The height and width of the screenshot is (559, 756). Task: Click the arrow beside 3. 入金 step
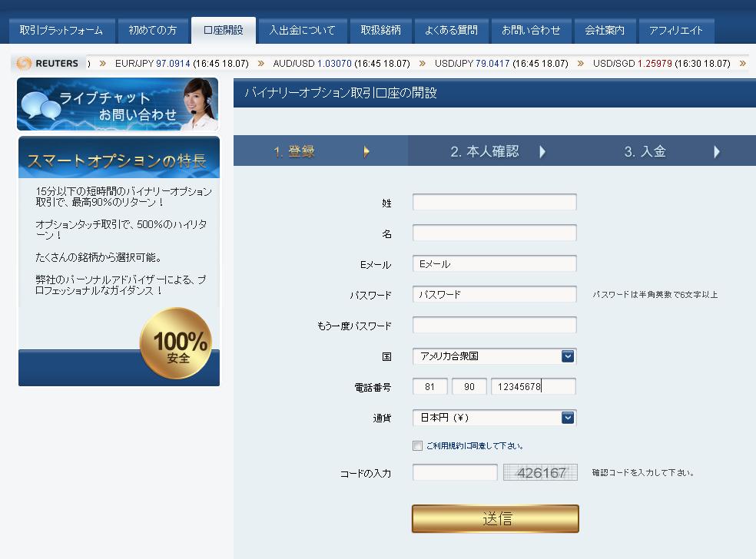tap(716, 152)
